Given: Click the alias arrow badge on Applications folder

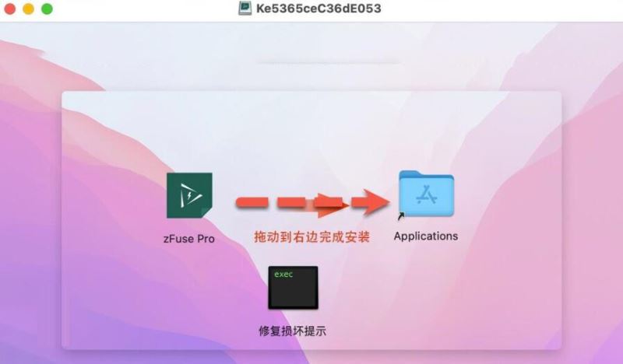Looking at the screenshot, I should point(401,216).
